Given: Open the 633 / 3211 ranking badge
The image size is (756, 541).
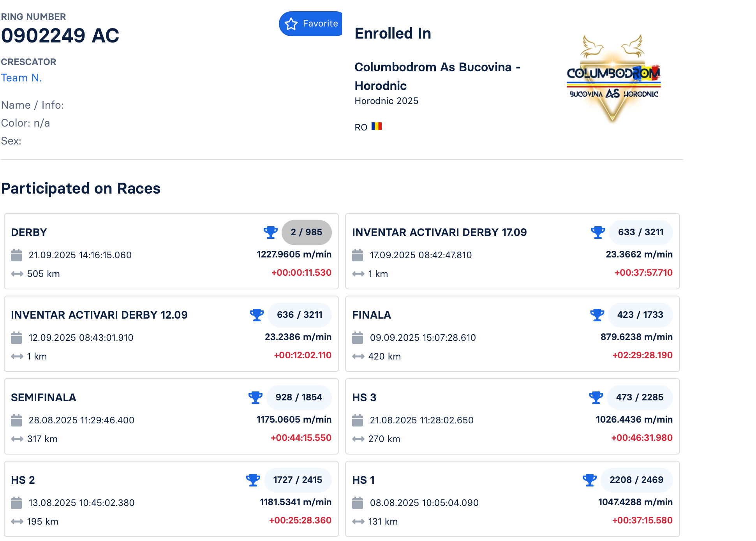Looking at the screenshot, I should 641,232.
